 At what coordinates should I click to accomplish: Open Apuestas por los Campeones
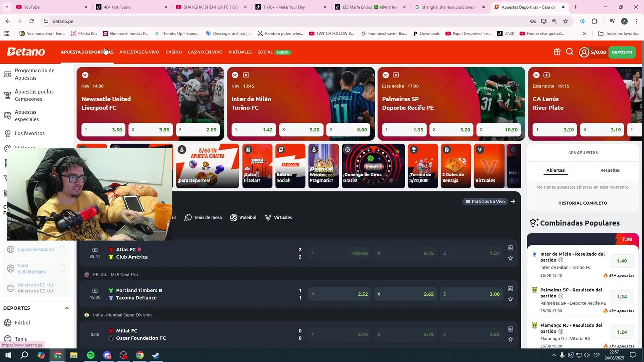tap(34, 95)
